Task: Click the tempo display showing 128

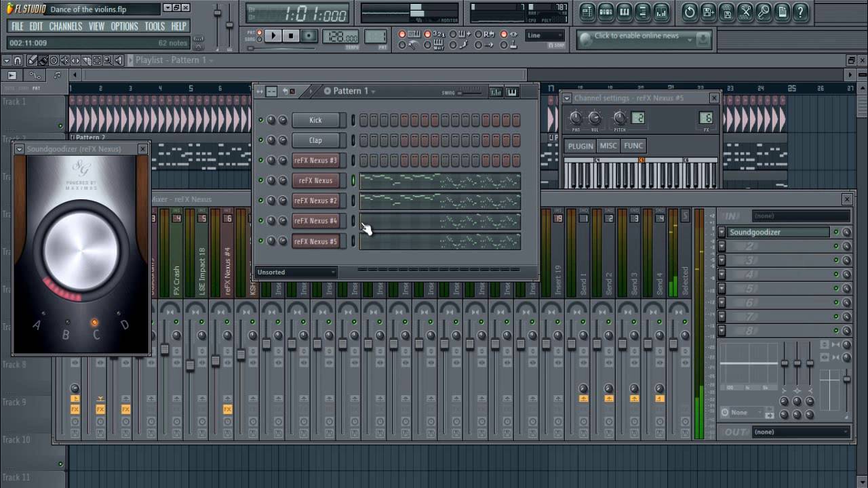Action: (340, 37)
